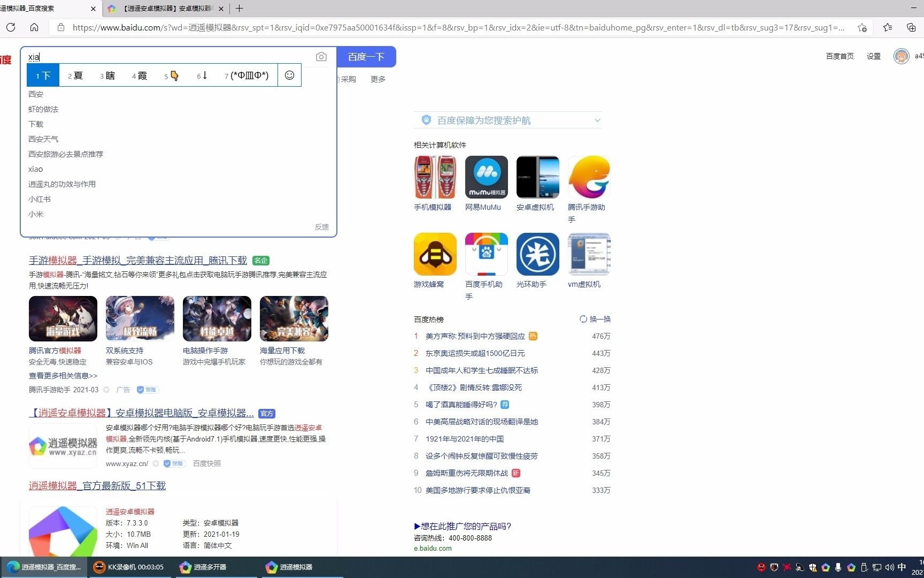Select the kaomoji IME candidate 7
The width and height of the screenshot is (924, 578).
pos(247,75)
